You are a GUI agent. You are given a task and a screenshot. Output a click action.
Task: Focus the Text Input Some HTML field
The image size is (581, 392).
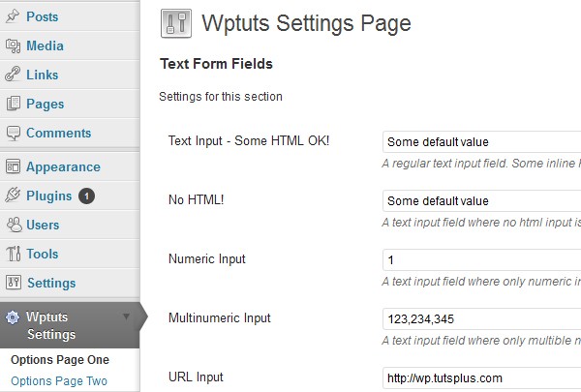(x=481, y=142)
